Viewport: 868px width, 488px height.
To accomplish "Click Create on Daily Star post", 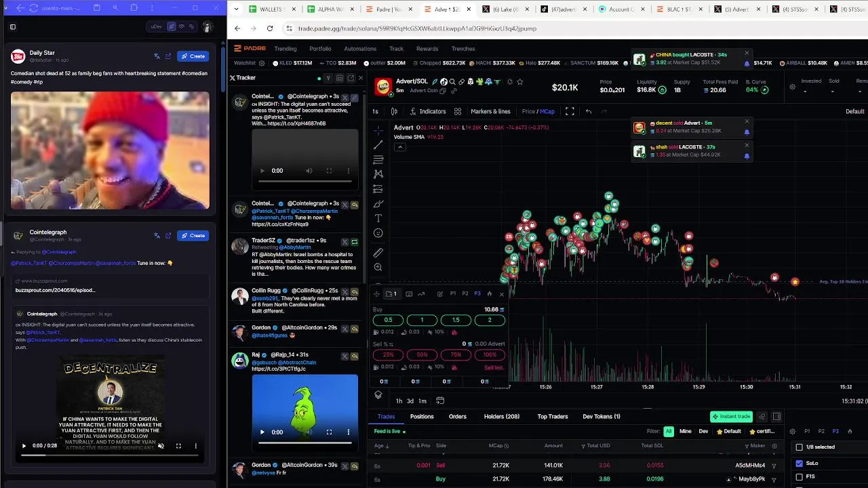I will [x=193, y=56].
